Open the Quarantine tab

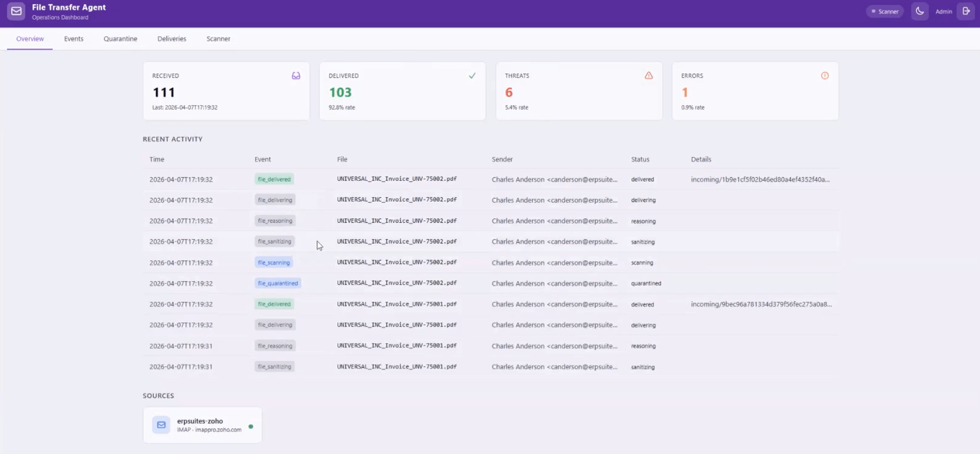[x=120, y=39]
